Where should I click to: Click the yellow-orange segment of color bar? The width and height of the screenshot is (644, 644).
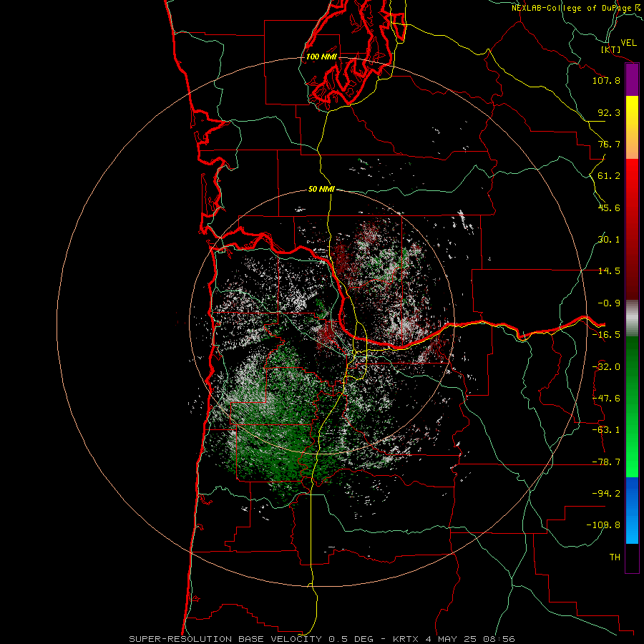point(632,128)
